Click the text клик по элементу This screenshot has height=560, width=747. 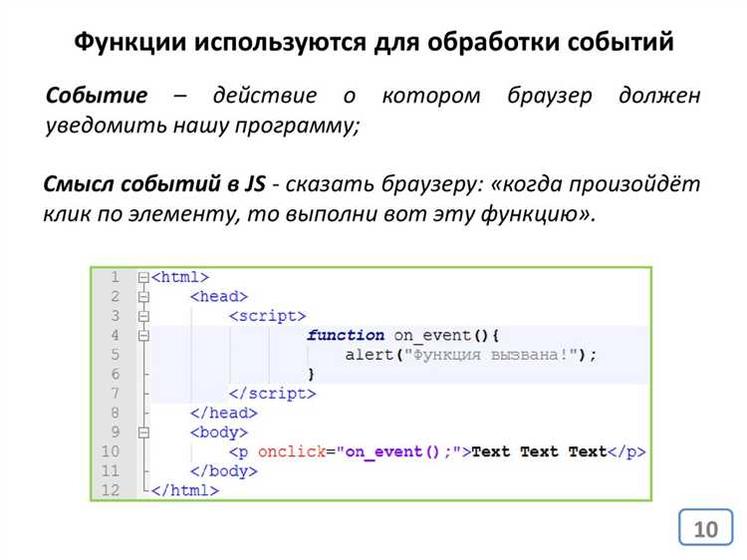click(140, 214)
